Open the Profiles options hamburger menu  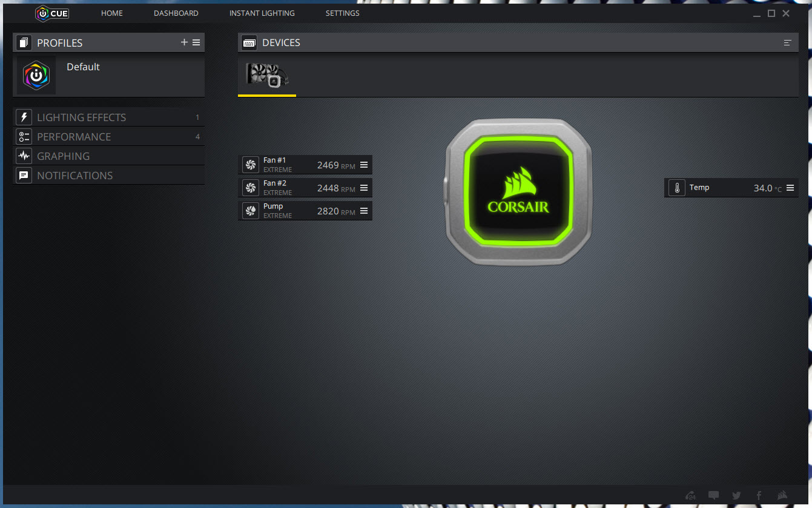tap(196, 42)
